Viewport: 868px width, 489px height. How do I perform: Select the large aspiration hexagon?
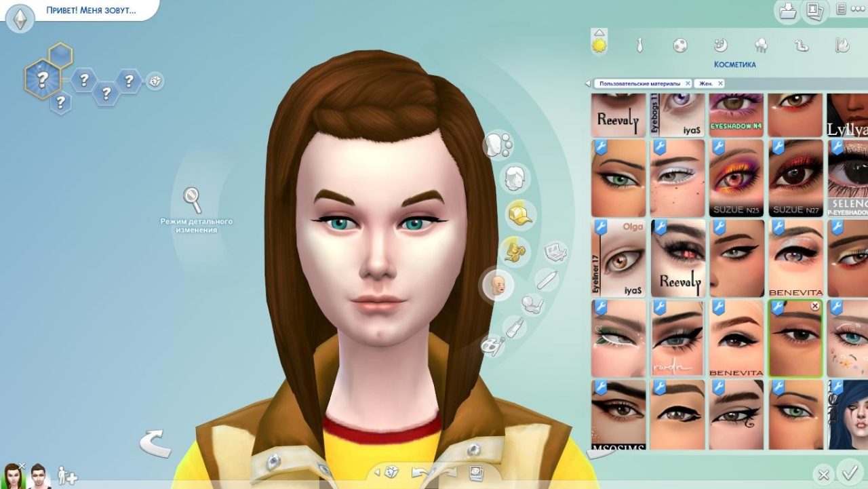click(42, 79)
